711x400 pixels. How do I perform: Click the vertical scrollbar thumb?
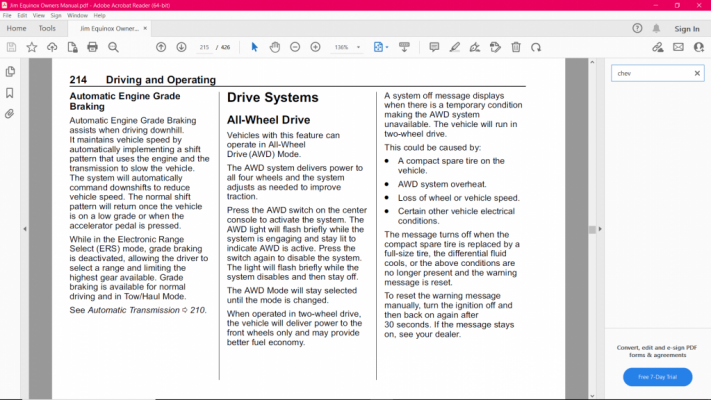pyautogui.click(x=592, y=229)
